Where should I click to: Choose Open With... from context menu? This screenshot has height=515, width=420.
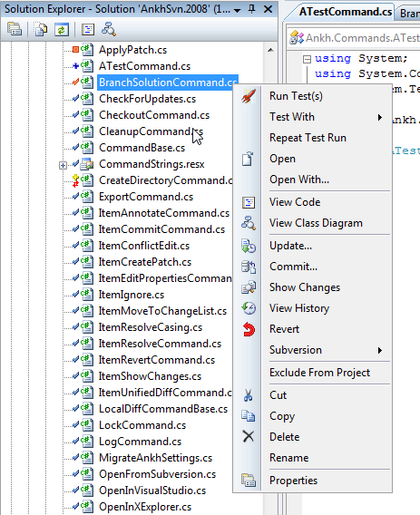click(x=299, y=180)
